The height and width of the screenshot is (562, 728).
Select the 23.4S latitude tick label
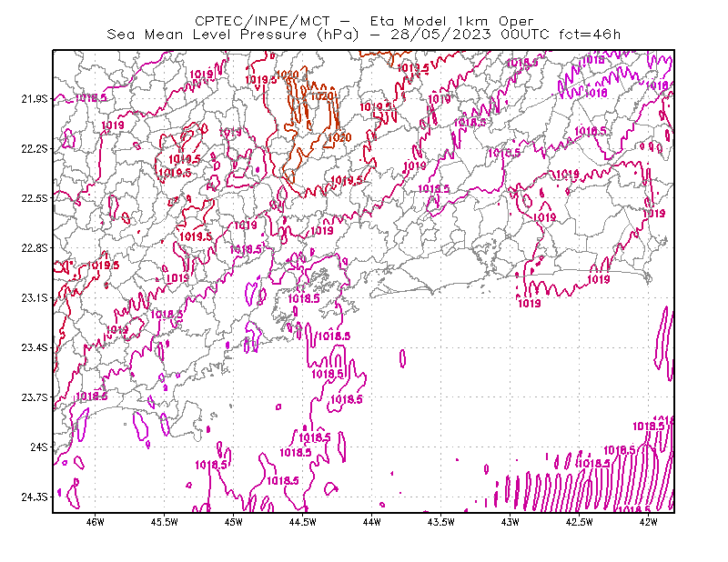(x=35, y=347)
